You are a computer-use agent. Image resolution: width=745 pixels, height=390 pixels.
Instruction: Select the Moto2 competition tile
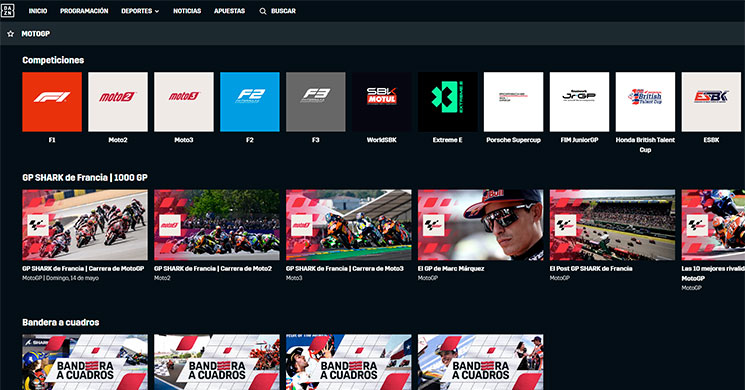click(118, 102)
